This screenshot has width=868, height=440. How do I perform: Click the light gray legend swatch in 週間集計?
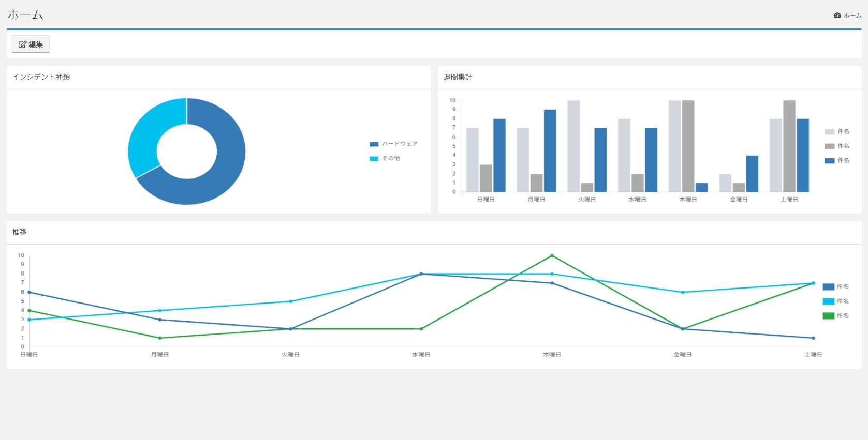coord(829,132)
